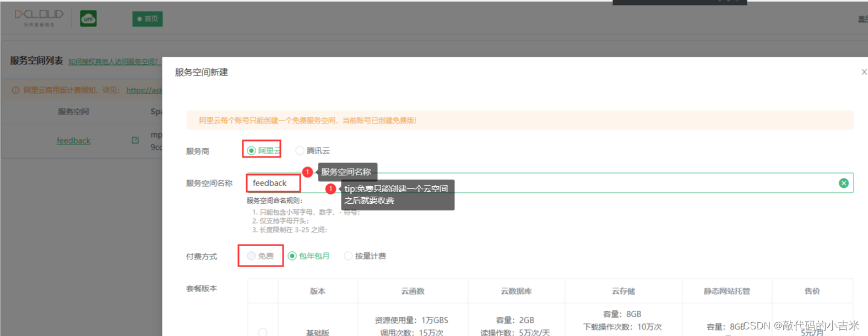Open the feedback service space link
Screen dimensions: 868x336
[73, 141]
